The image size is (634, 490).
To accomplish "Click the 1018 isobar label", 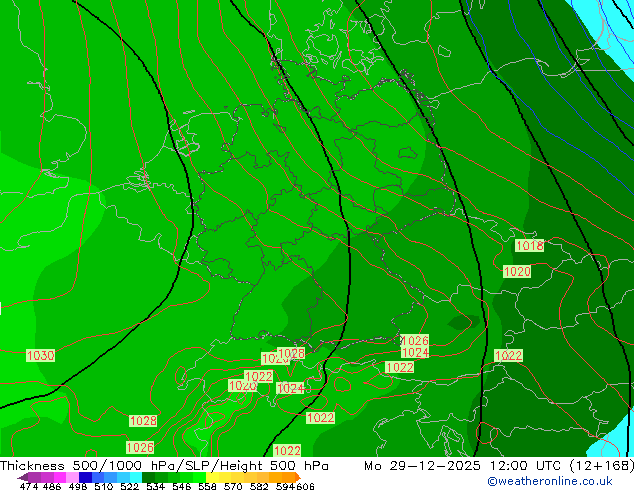I will click(x=529, y=245).
